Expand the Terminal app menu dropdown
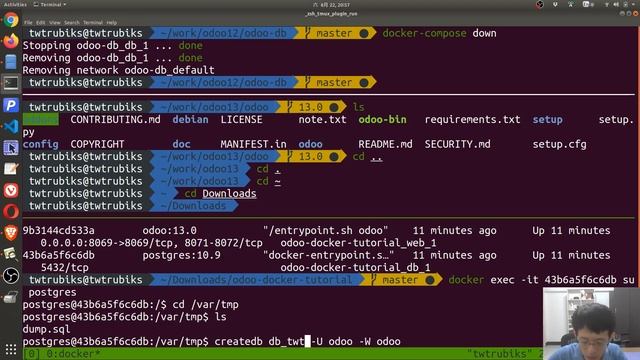The image size is (640, 360). 50,4
